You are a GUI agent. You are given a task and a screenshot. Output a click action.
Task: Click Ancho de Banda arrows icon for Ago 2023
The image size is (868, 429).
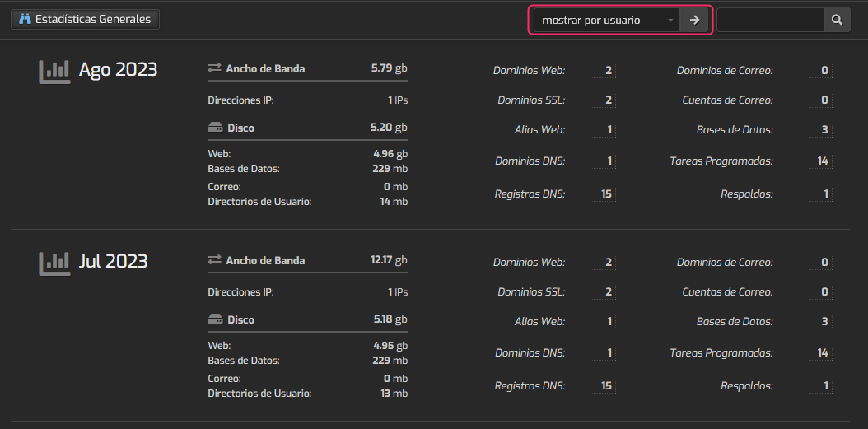215,68
